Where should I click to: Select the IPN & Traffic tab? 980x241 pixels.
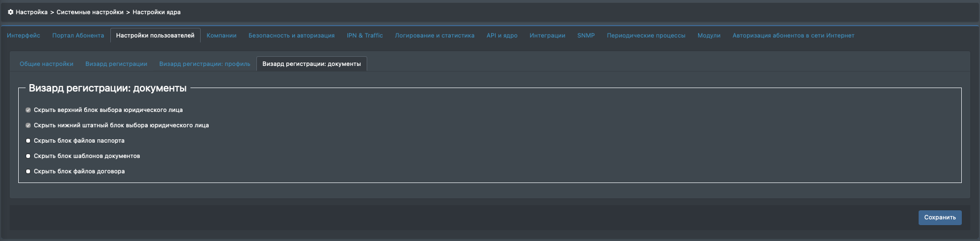point(364,35)
